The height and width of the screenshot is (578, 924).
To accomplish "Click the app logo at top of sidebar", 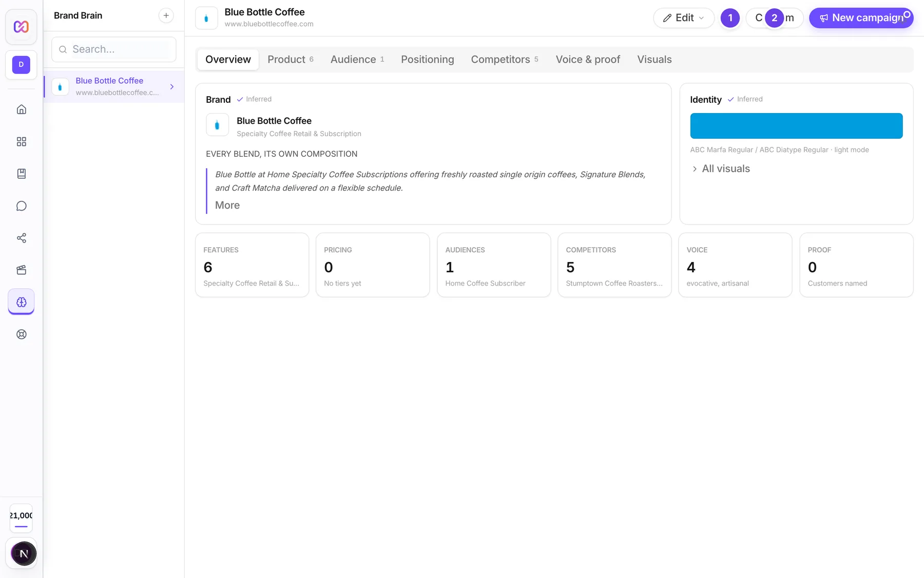I will [21, 27].
